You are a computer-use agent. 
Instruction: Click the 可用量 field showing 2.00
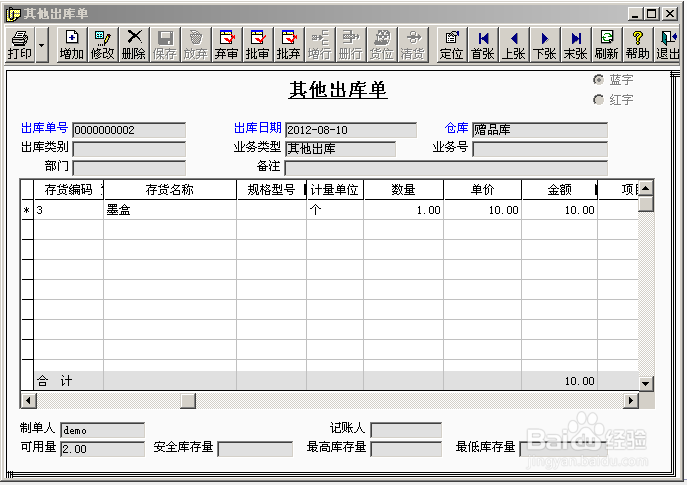click(103, 449)
